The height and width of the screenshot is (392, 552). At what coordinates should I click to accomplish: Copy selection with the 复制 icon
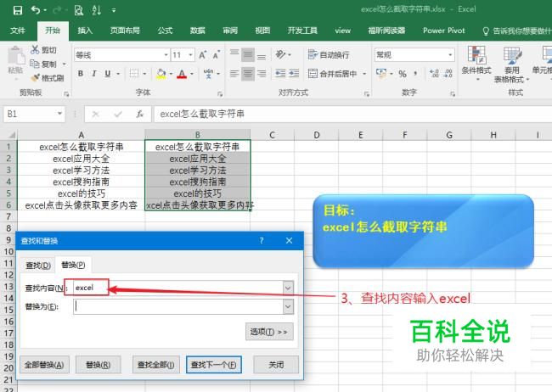tap(43, 64)
